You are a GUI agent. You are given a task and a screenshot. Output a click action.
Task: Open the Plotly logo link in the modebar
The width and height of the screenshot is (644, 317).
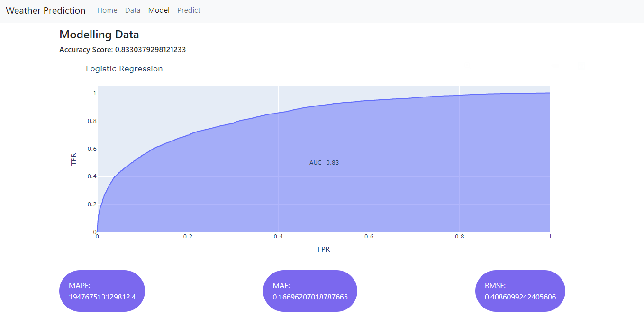[582, 66]
